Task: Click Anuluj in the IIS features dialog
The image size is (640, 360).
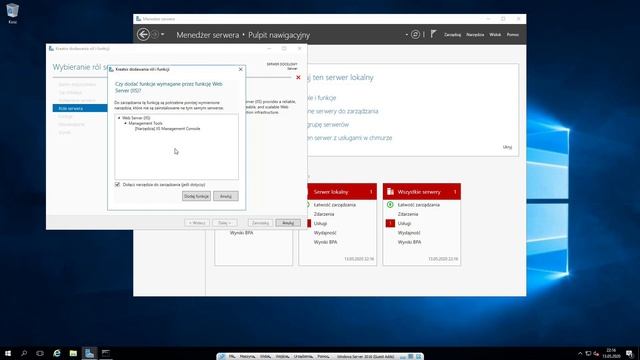Action: [x=226, y=196]
